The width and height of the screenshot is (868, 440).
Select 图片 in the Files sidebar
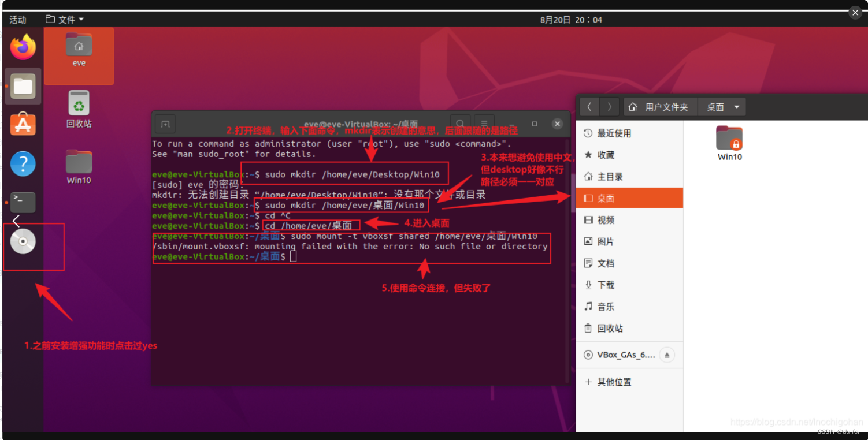tap(629, 241)
